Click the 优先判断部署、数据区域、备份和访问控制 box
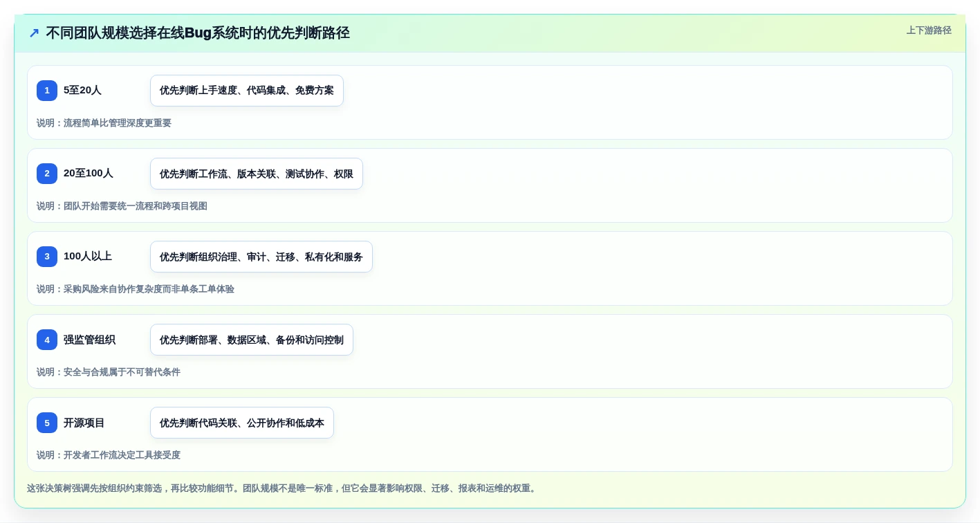 click(x=252, y=340)
